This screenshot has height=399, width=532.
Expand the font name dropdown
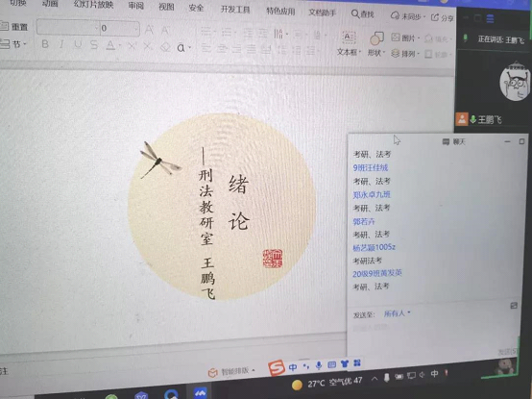[96, 28]
